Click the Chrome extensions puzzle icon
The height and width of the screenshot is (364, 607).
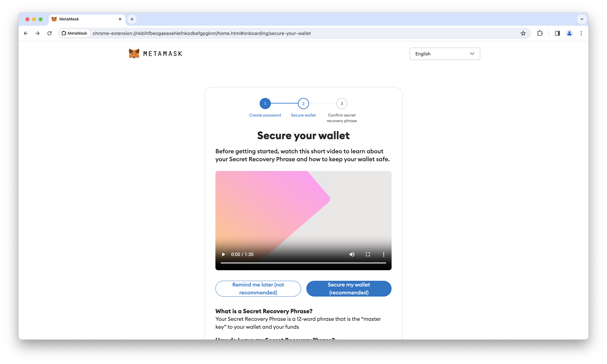540,33
